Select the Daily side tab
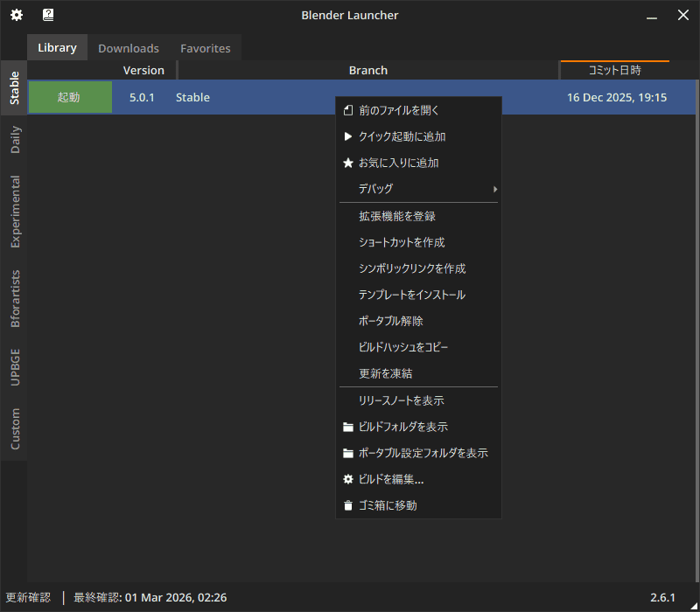 (15, 140)
